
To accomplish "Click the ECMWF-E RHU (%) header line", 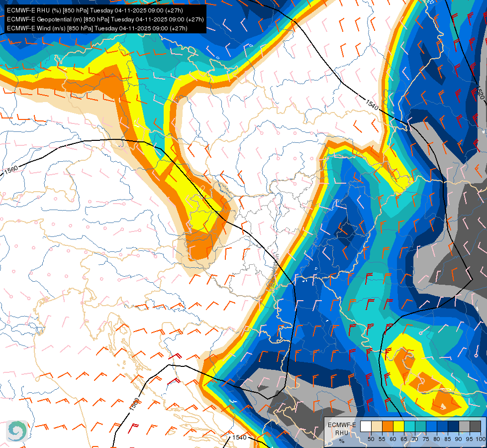I will [95, 10].
